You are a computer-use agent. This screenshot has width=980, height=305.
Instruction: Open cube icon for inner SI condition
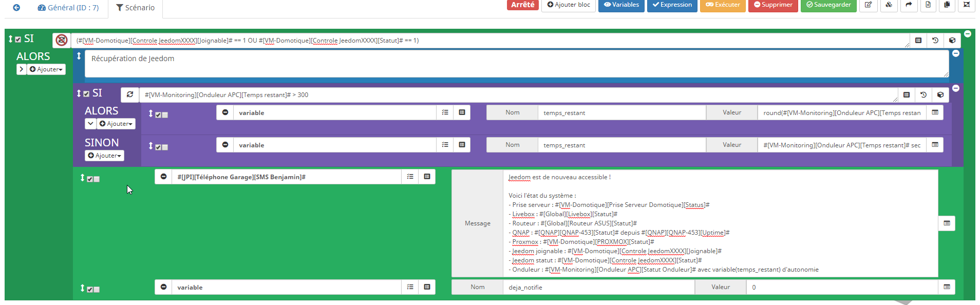940,94
